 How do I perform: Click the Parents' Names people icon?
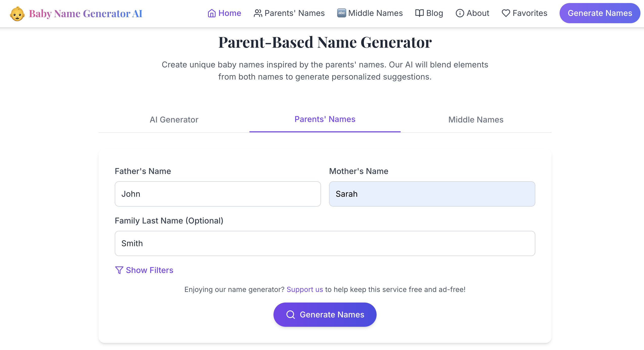(x=258, y=13)
